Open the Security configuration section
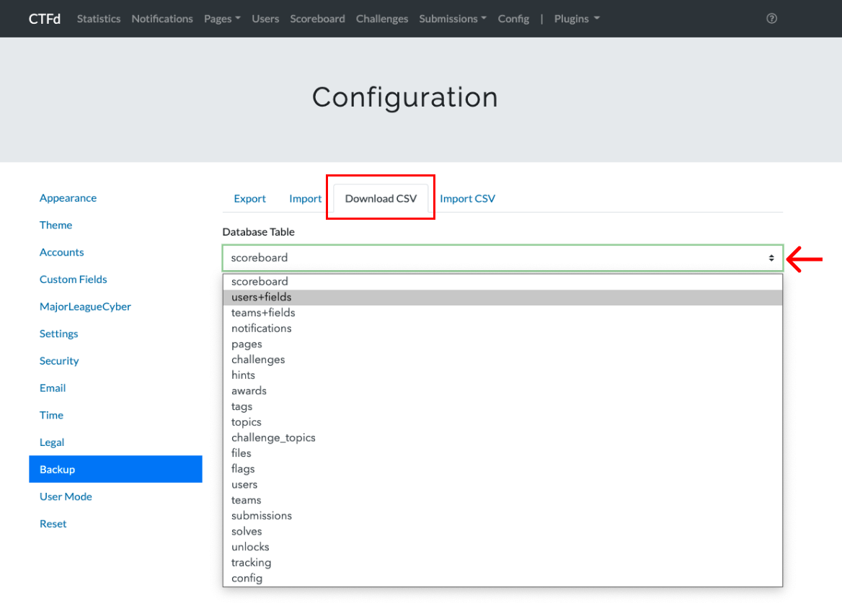The height and width of the screenshot is (616, 842). [x=59, y=361]
